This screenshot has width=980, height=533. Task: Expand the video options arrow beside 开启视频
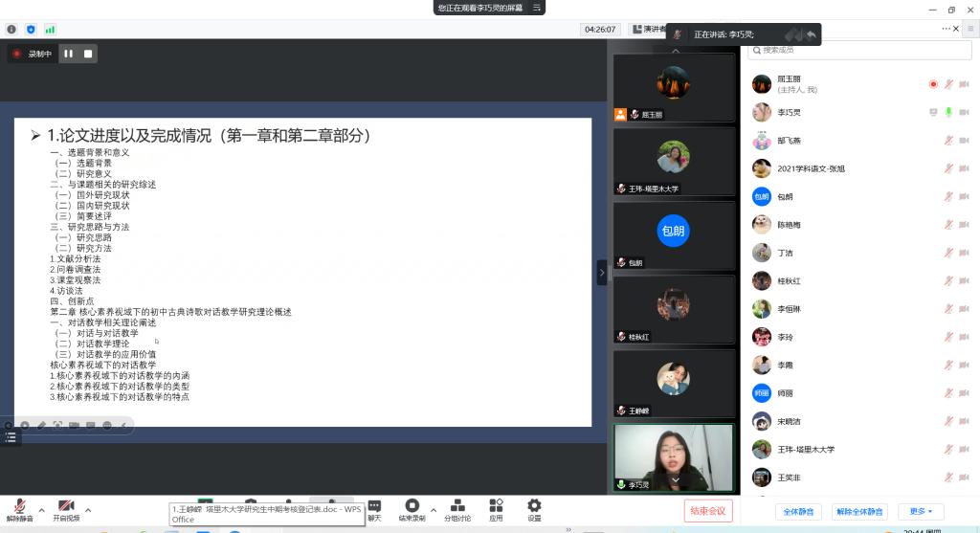click(88, 509)
